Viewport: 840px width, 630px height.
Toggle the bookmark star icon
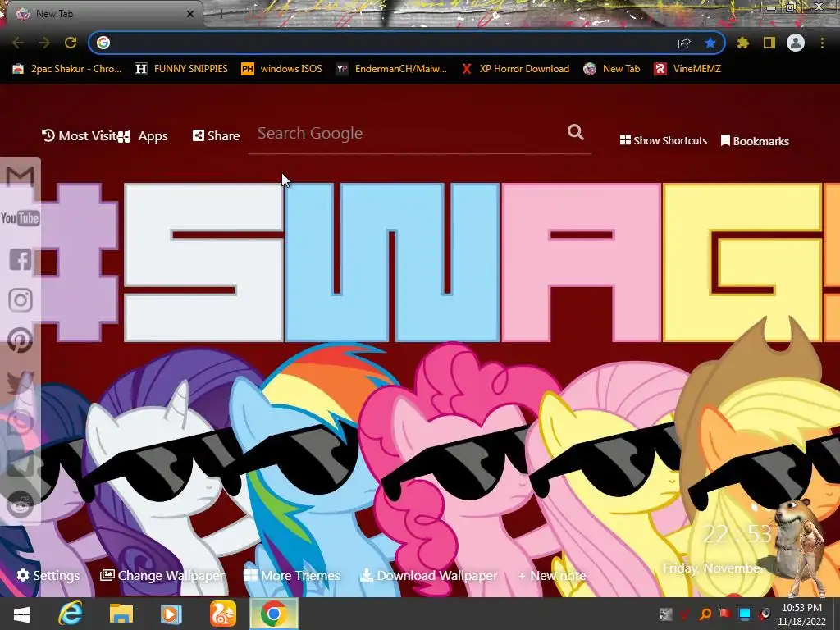[710, 43]
